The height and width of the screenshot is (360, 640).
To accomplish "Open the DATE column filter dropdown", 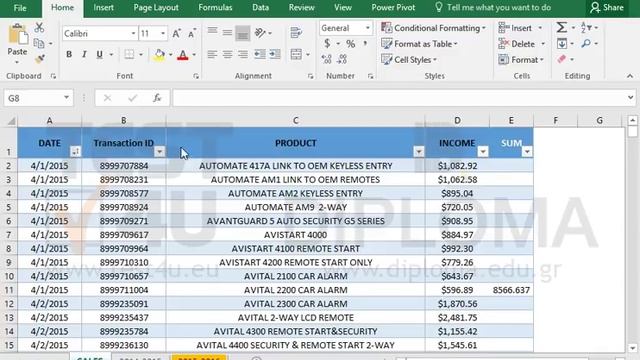I will 75,152.
